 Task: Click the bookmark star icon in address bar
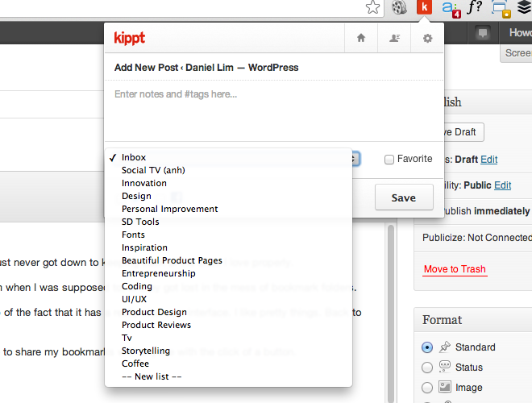(x=372, y=7)
